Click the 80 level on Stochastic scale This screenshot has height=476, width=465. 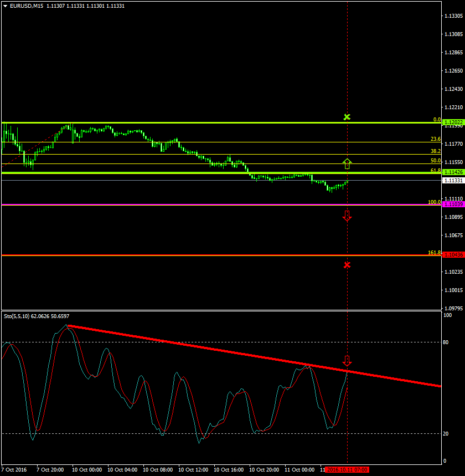[x=447, y=342]
